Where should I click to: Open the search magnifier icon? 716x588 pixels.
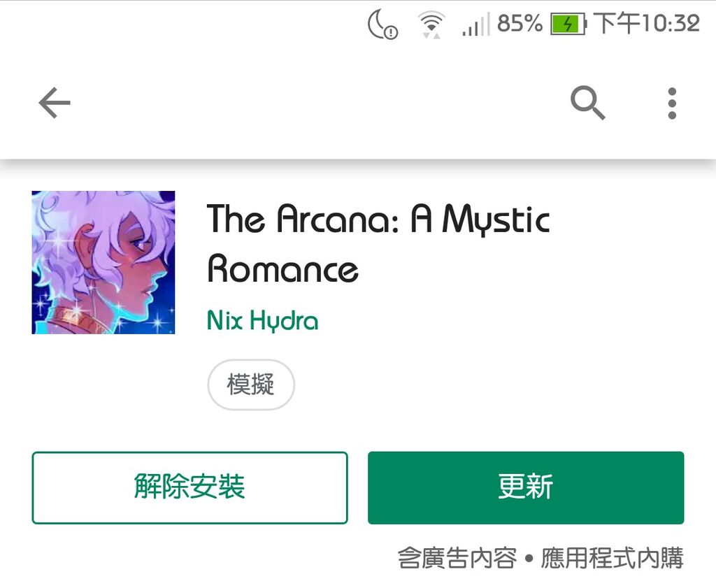[587, 103]
